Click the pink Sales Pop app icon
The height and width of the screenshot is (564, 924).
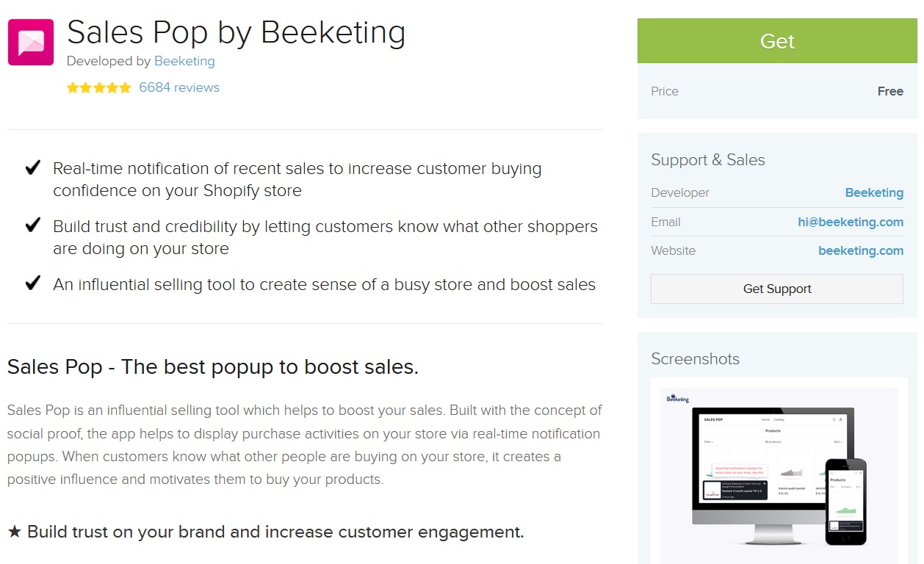click(31, 43)
